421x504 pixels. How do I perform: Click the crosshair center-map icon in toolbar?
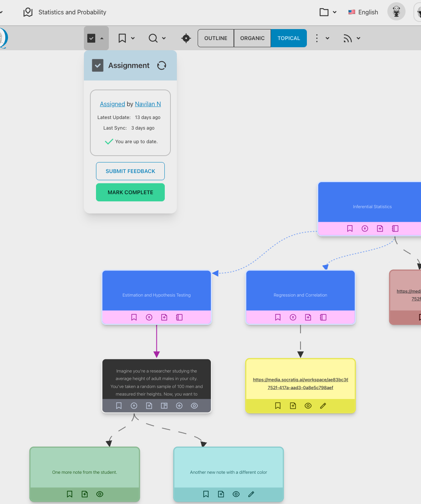[186, 38]
